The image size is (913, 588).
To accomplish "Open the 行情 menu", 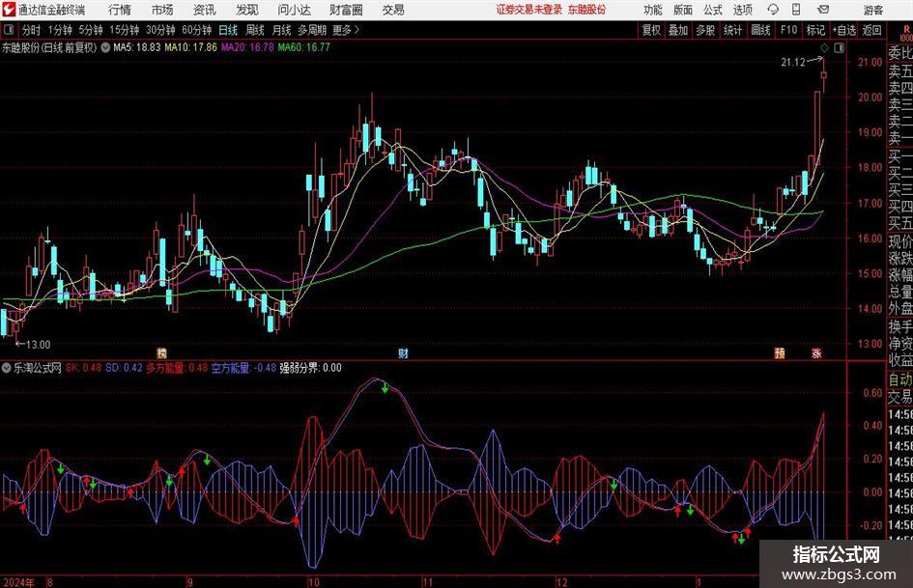I will (x=120, y=10).
